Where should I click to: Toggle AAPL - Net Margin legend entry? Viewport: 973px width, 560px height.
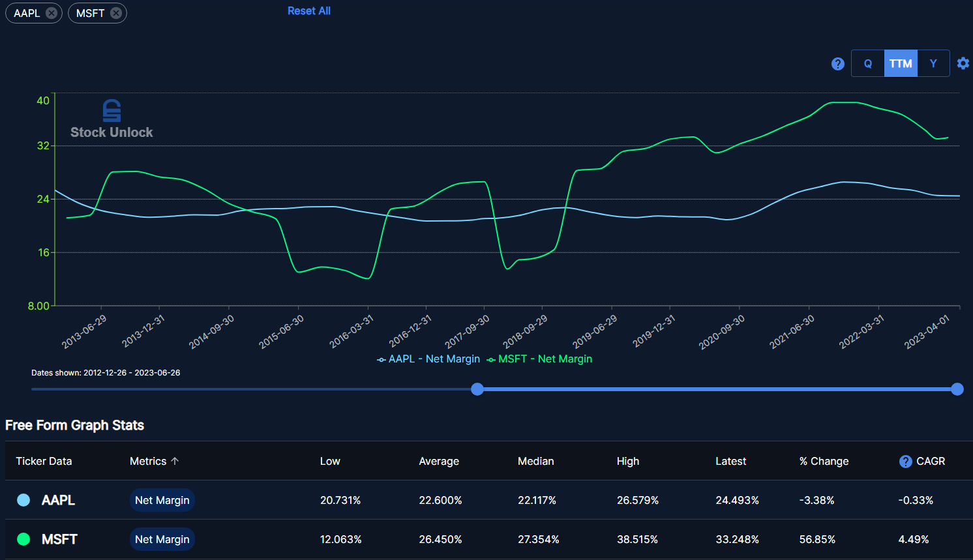428,359
